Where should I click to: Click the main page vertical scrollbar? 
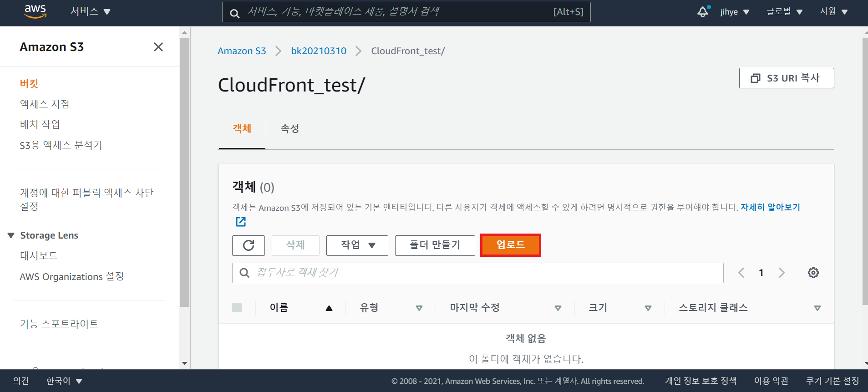point(865,172)
